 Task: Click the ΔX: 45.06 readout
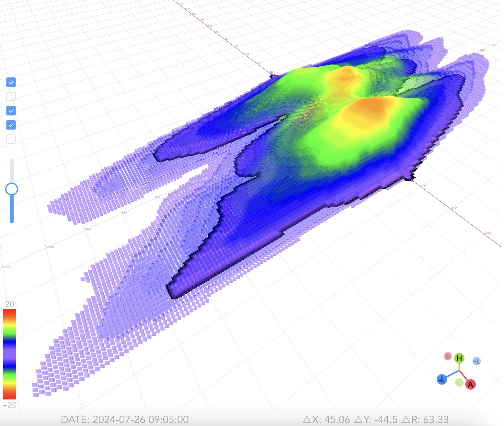click(x=326, y=420)
